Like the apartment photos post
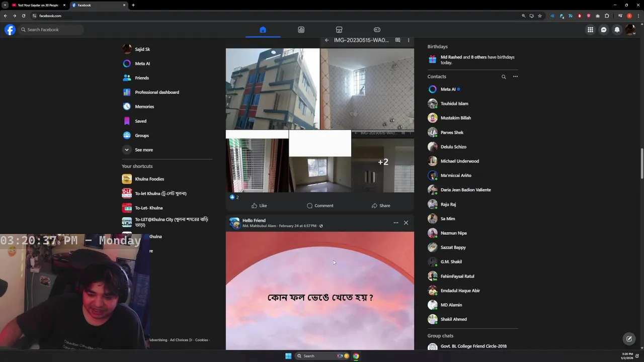The width and height of the screenshot is (644, 362). [259, 206]
